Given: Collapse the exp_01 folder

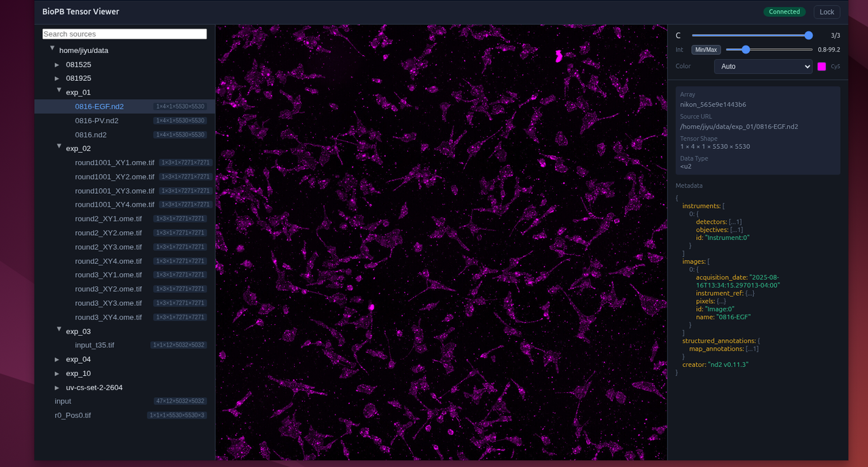Looking at the screenshot, I should click(x=59, y=90).
